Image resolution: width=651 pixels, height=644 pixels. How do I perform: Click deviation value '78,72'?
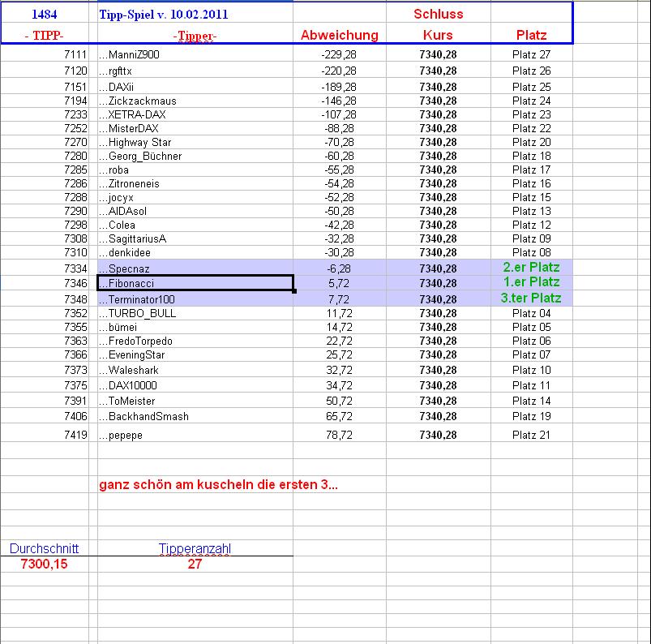tap(339, 435)
